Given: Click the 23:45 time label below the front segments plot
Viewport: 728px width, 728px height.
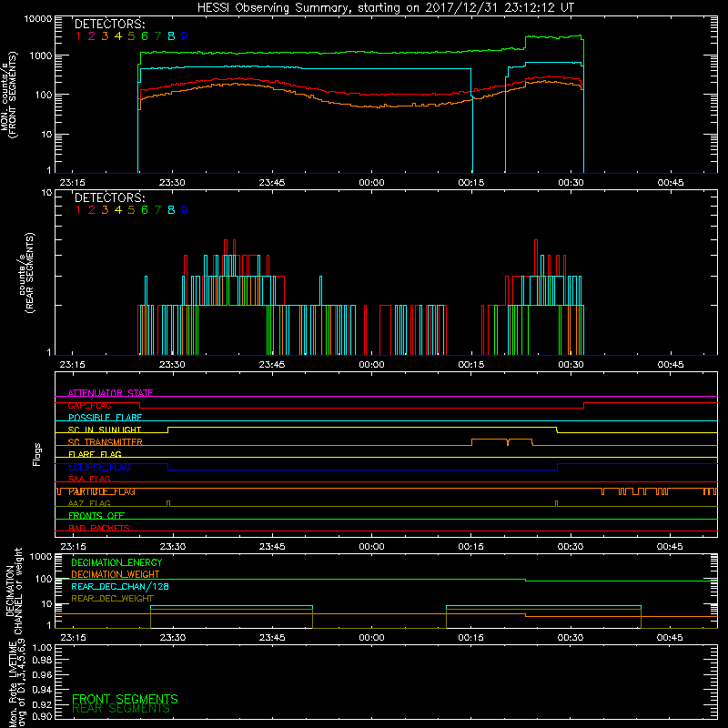Looking at the screenshot, I should click(272, 183).
